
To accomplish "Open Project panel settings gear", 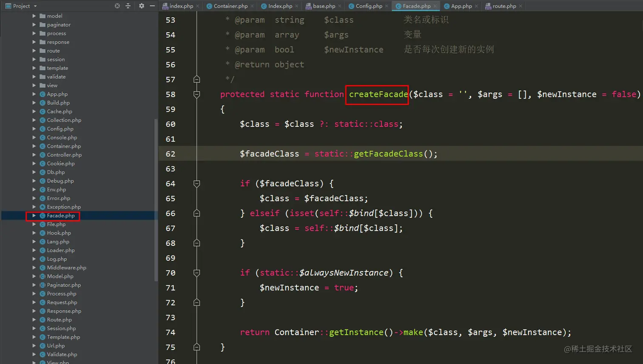I will [142, 6].
